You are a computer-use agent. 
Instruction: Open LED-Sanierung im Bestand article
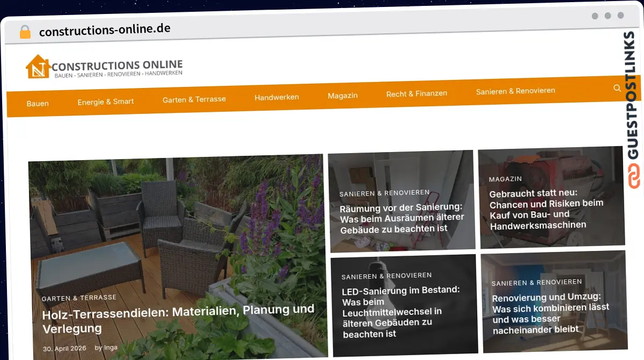click(x=401, y=312)
